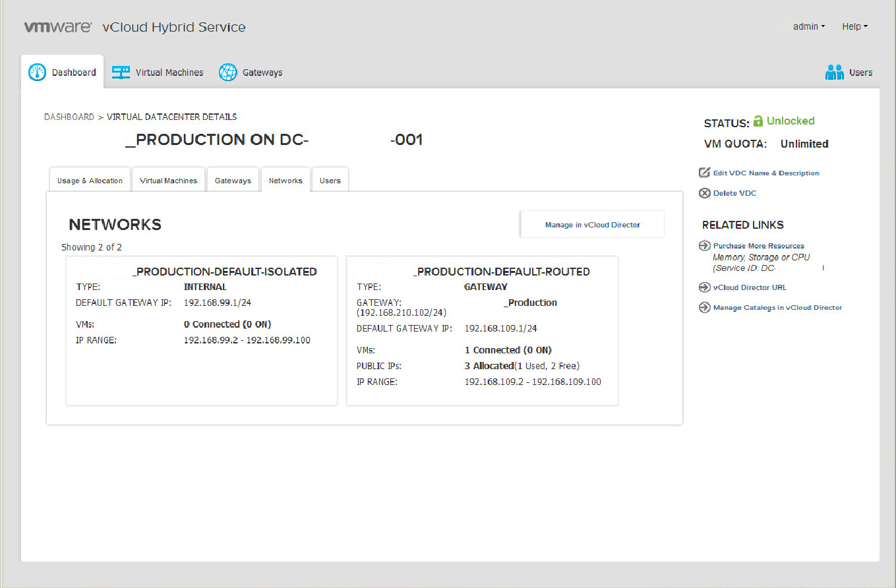
Task: Open the Help dropdown menu
Action: point(854,26)
